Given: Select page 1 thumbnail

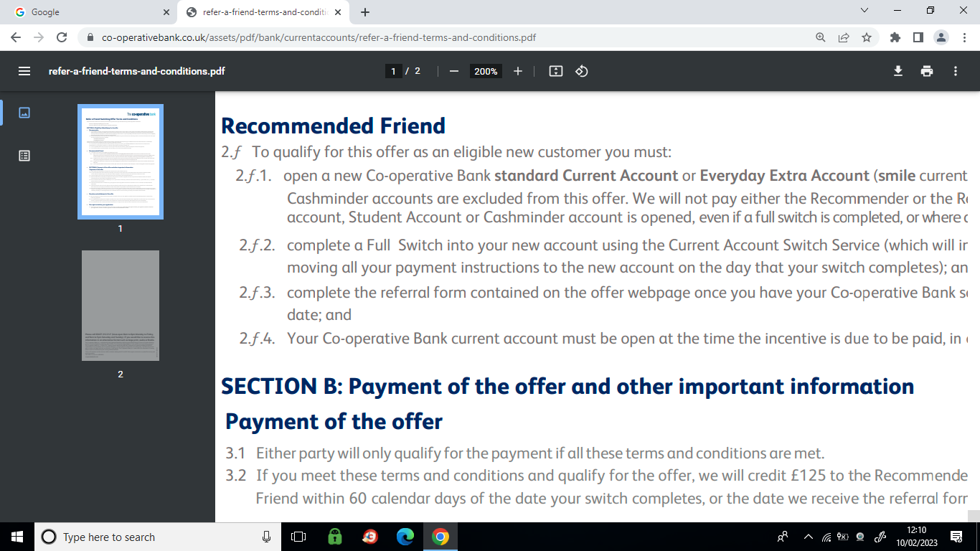Looking at the screenshot, I should click(121, 162).
